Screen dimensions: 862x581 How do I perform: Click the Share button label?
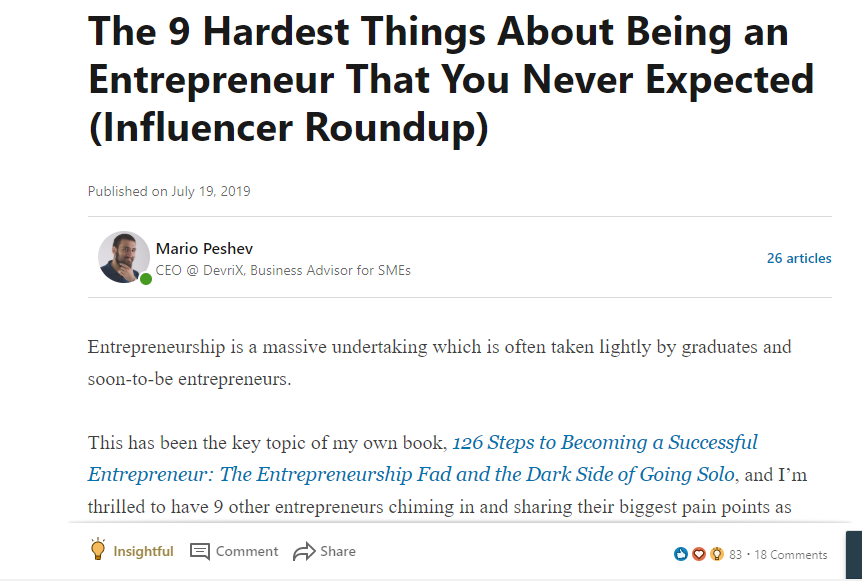point(338,551)
